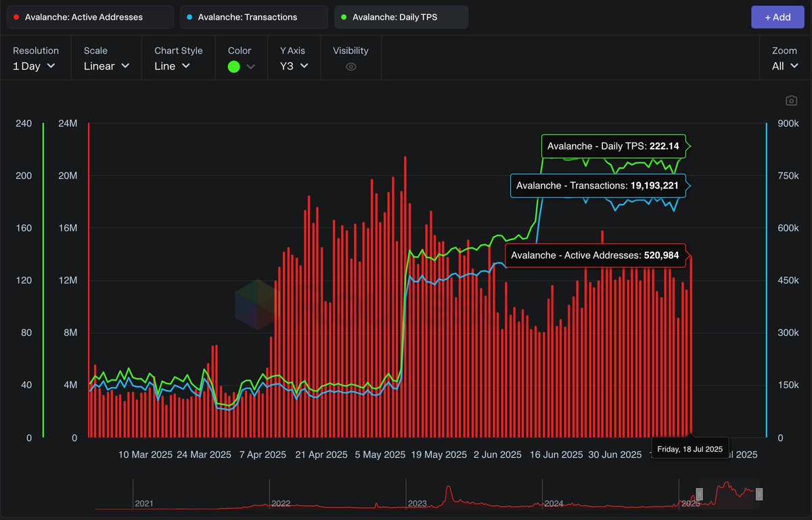Viewport: 812px width, 520px height.
Task: Click 2023 on the overview timeline
Action: [418, 504]
